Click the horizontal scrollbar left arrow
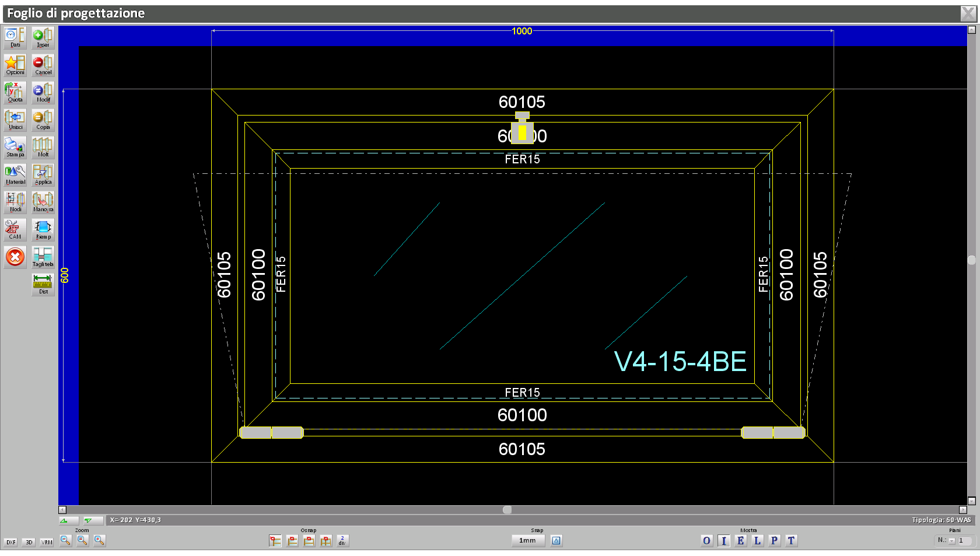This screenshot has height=556, width=980. point(62,510)
